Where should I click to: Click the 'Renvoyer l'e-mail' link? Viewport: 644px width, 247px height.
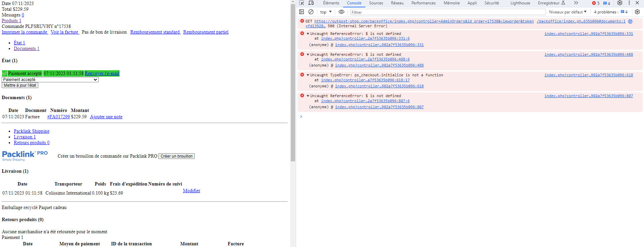(102, 74)
